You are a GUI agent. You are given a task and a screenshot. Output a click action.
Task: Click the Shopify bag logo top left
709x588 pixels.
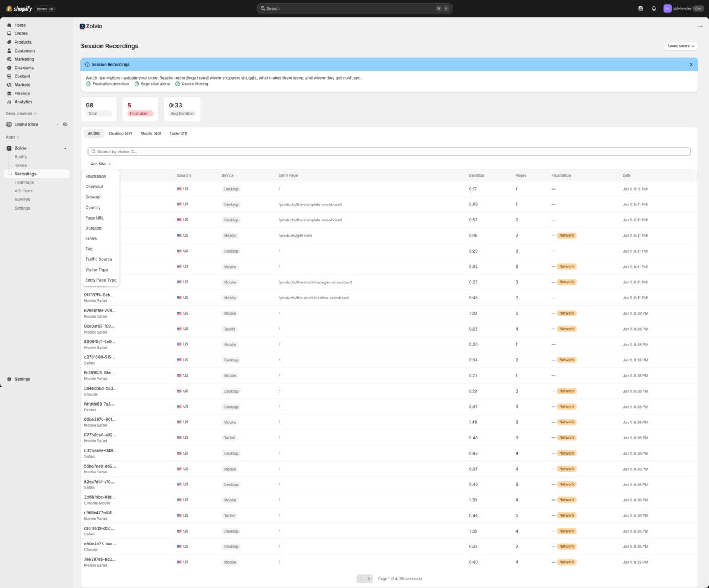pos(10,8)
